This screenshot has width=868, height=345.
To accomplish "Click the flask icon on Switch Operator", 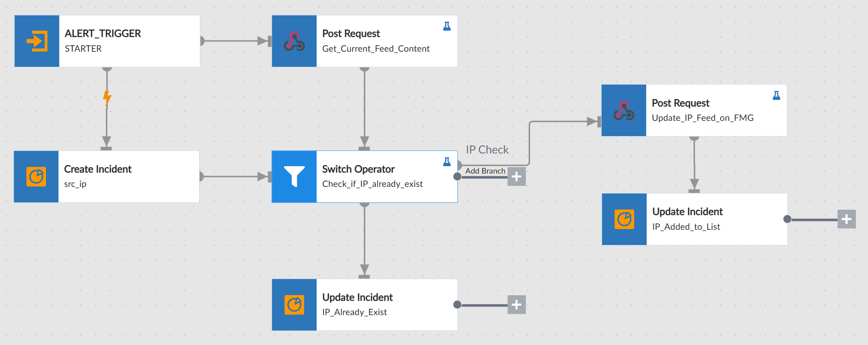I will click(x=447, y=162).
